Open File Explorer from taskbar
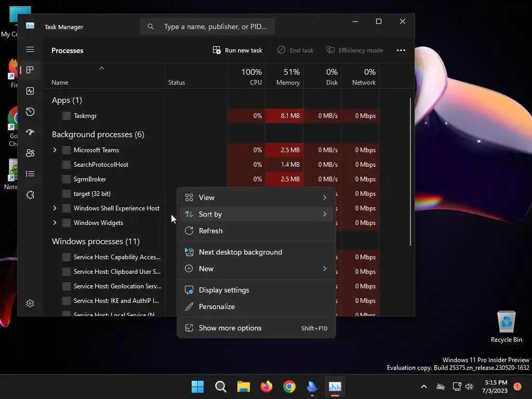Screen dimensions: 532x399 [243, 387]
